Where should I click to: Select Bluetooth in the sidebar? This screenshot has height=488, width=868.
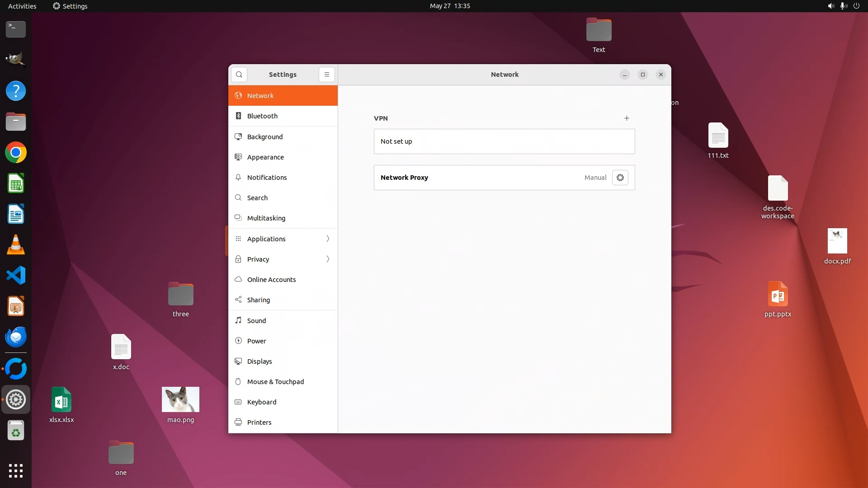[262, 116]
